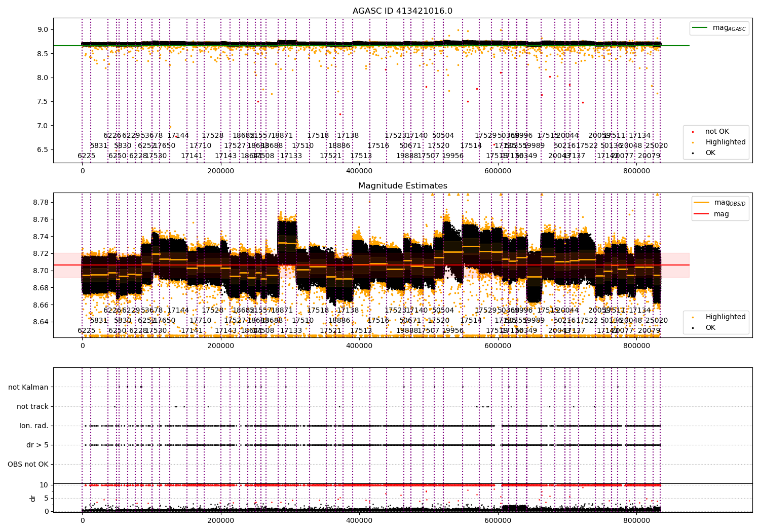Viewport: 760px width, 532px height.
Task: Click the '8.66' y tick in middle plot
Action: [41, 305]
